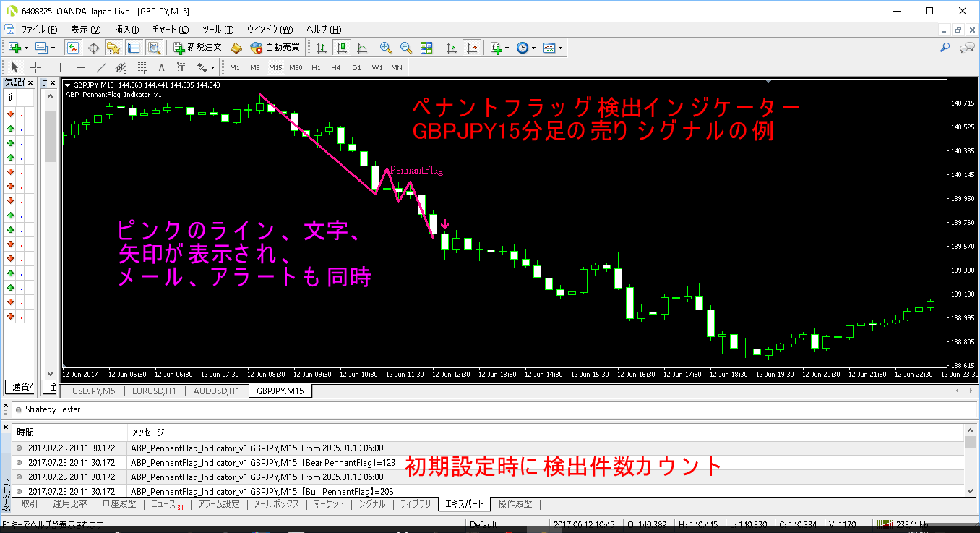This screenshot has width=980, height=533.
Task: Click the search magnifier icon top right
Action: pyautogui.click(x=945, y=48)
